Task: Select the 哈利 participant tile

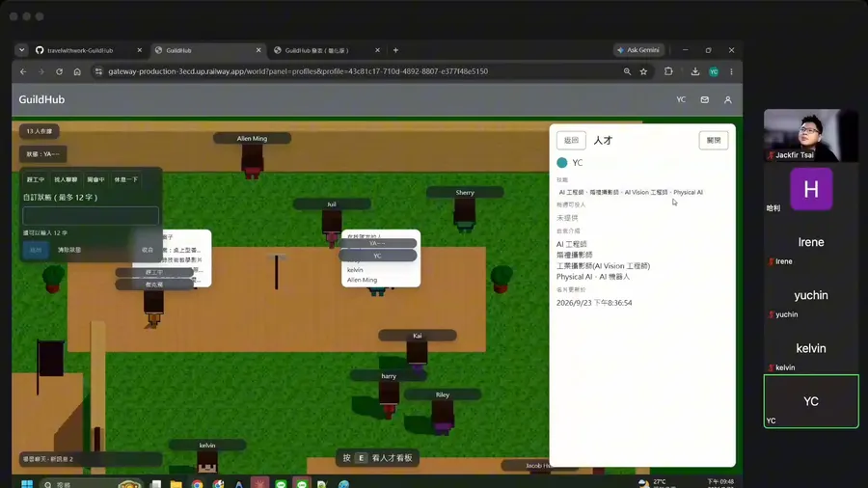Action: [811, 189]
